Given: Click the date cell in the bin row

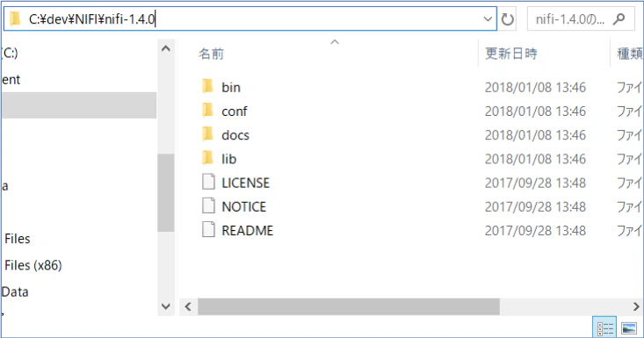Looking at the screenshot, I should 535,88.
